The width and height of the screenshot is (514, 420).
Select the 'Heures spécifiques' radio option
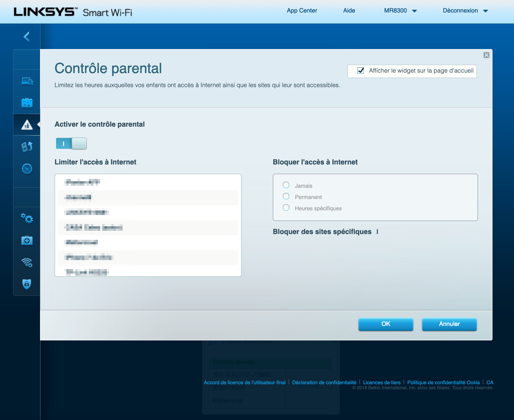286,207
